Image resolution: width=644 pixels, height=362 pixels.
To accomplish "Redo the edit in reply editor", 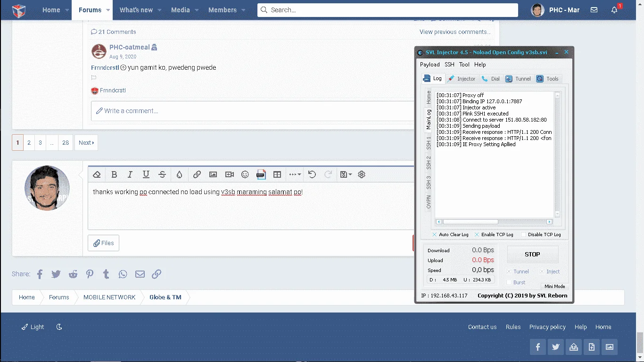I will (x=329, y=174).
